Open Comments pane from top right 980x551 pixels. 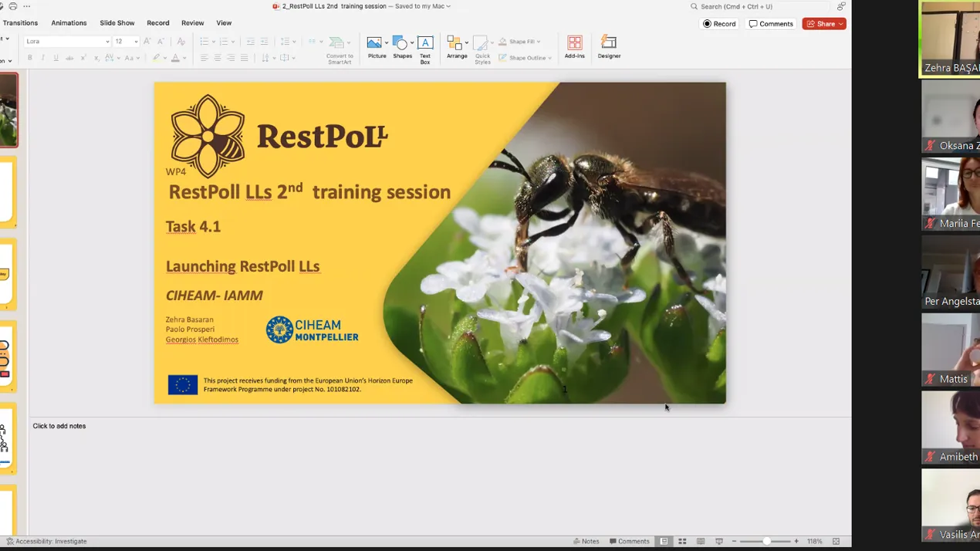click(771, 24)
